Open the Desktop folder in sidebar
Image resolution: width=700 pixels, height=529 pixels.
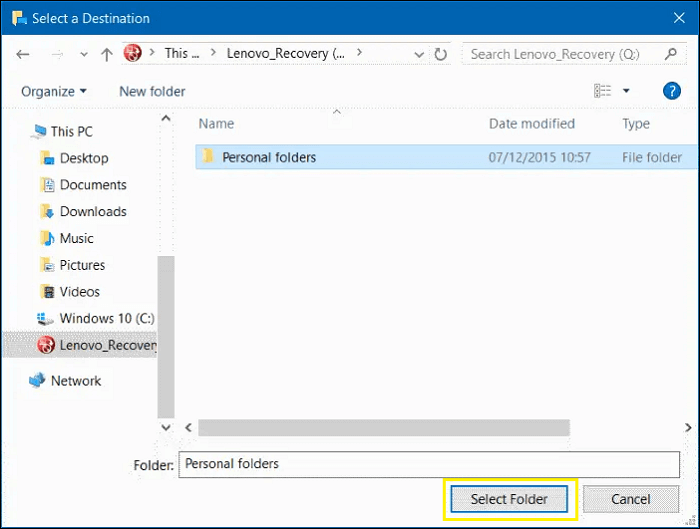click(x=84, y=158)
